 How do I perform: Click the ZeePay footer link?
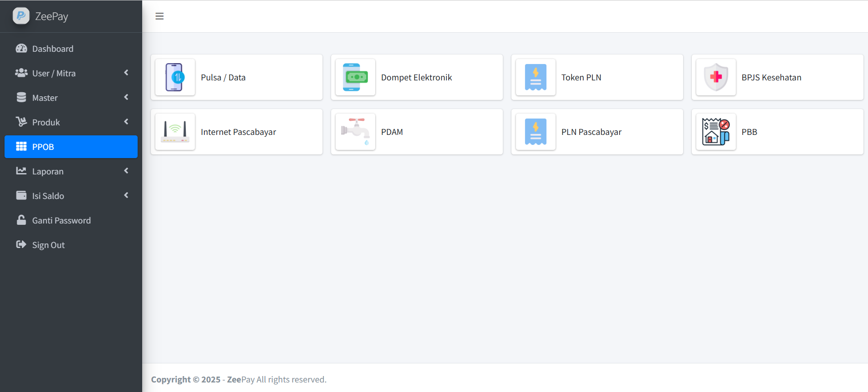tap(241, 379)
